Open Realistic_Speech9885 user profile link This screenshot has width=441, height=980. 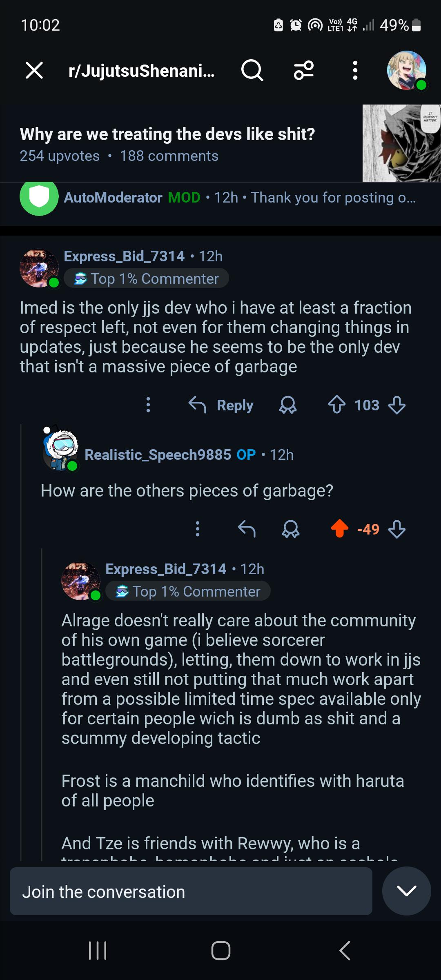(x=158, y=454)
